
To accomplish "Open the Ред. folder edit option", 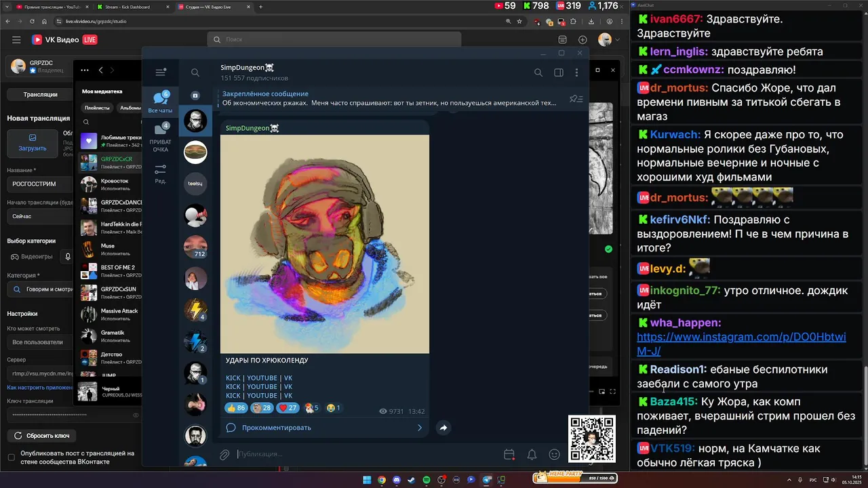I will click(x=160, y=174).
